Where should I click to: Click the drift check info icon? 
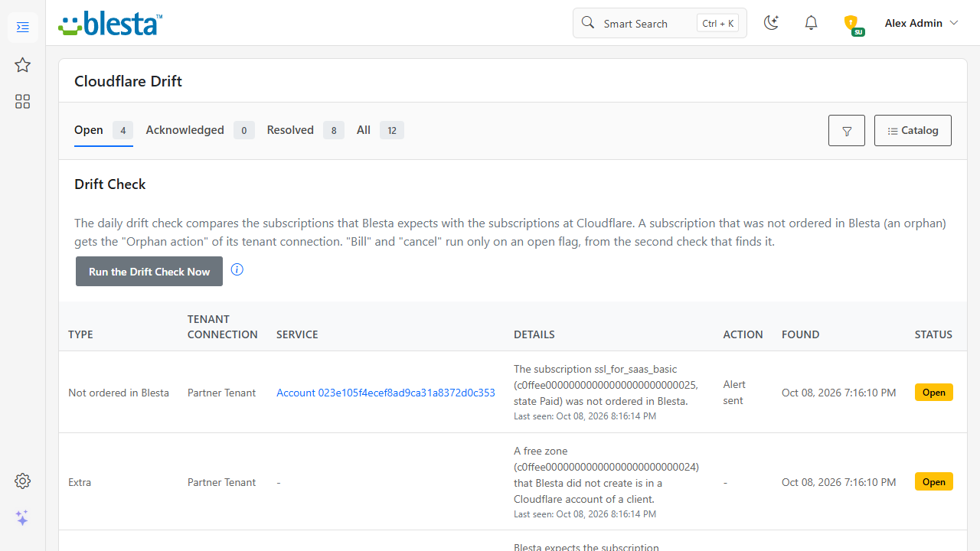(237, 269)
